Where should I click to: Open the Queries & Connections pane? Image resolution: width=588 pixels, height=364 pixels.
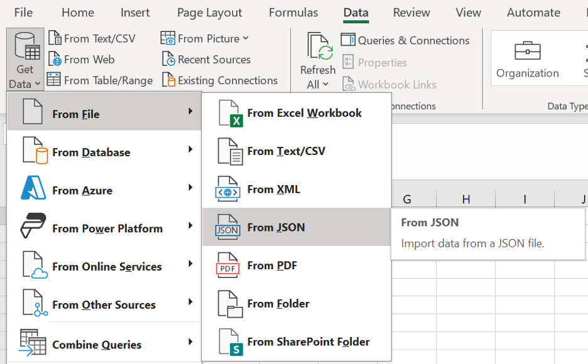pos(405,40)
